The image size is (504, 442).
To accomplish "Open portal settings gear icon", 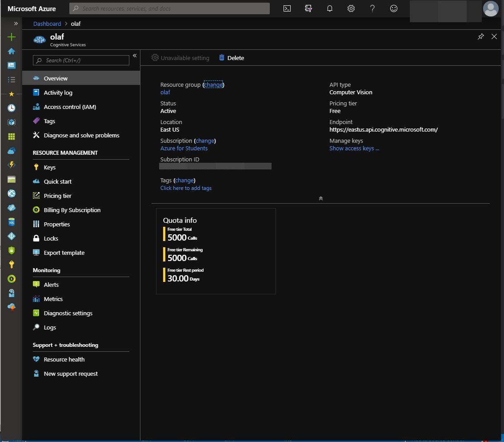I will click(x=351, y=9).
